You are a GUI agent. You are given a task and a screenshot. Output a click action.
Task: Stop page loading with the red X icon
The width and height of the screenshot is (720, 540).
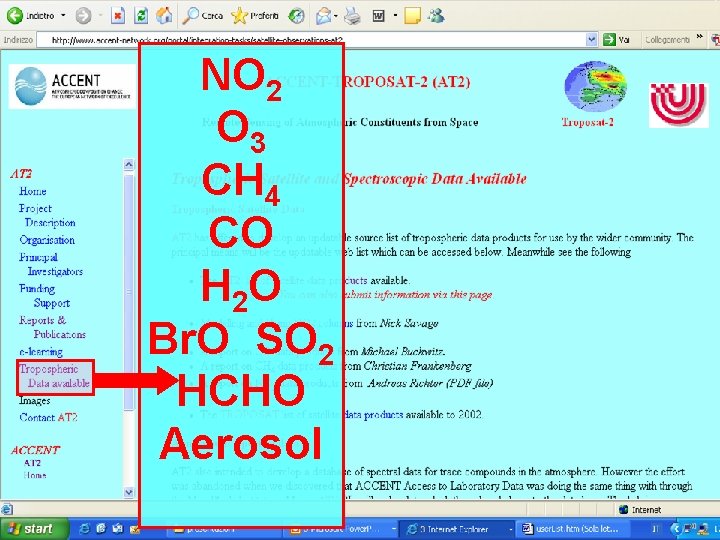pyautogui.click(x=118, y=16)
